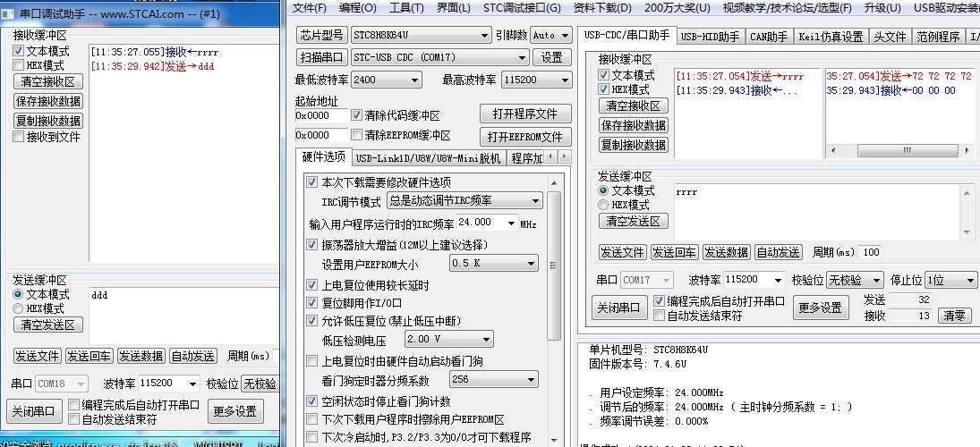Screen dimensions: 980x447
Task: Click send text area containing ddd
Action: [x=183, y=316]
